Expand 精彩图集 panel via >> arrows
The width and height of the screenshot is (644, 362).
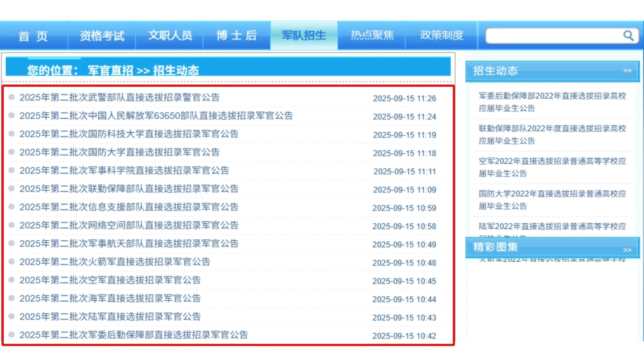pos(627,250)
